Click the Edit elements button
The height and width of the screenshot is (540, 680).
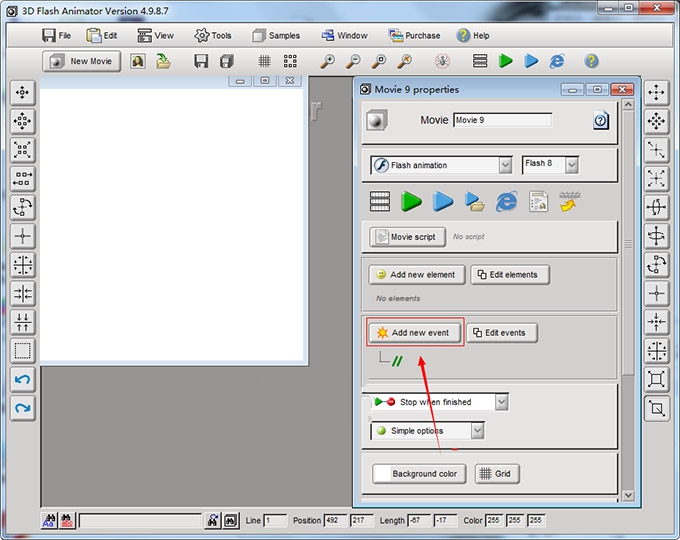click(x=510, y=275)
